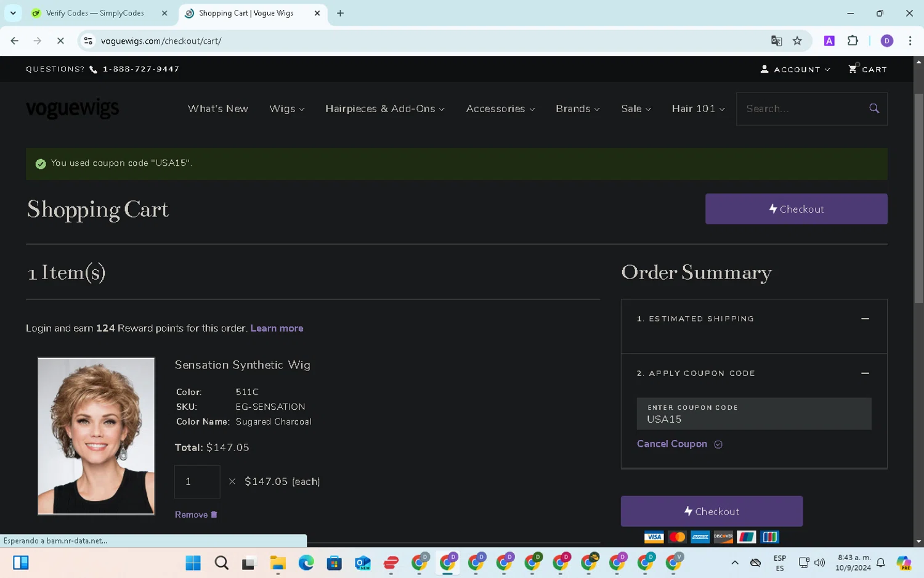
Task: Expand the Sale menu
Action: (636, 108)
